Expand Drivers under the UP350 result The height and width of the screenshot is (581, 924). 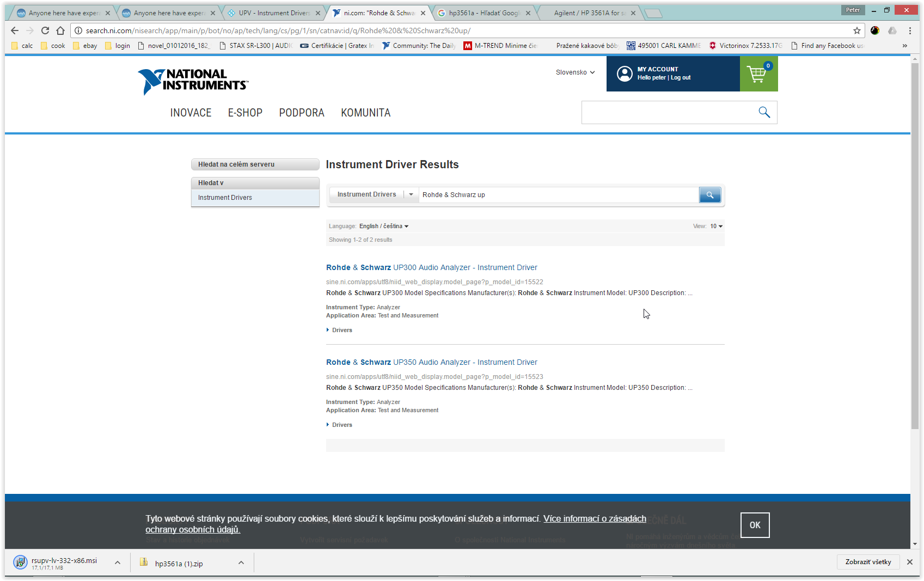point(339,425)
